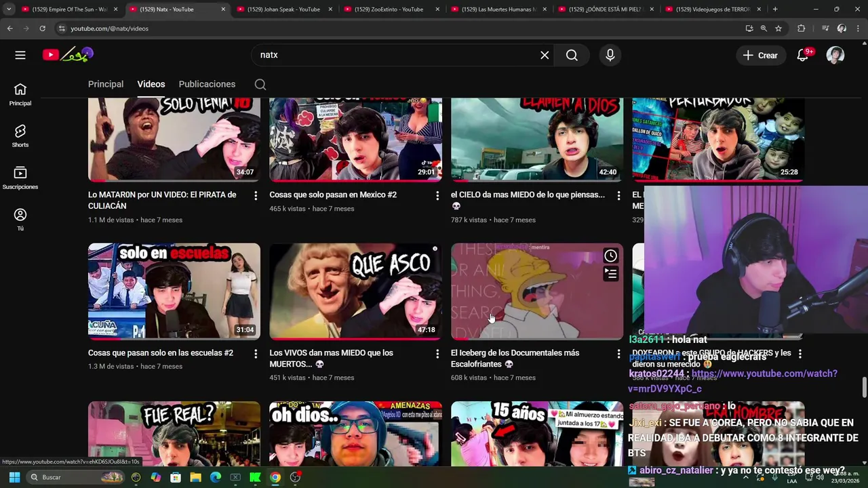The width and height of the screenshot is (868, 488).
Task: Search within the channel
Action: click(260, 85)
